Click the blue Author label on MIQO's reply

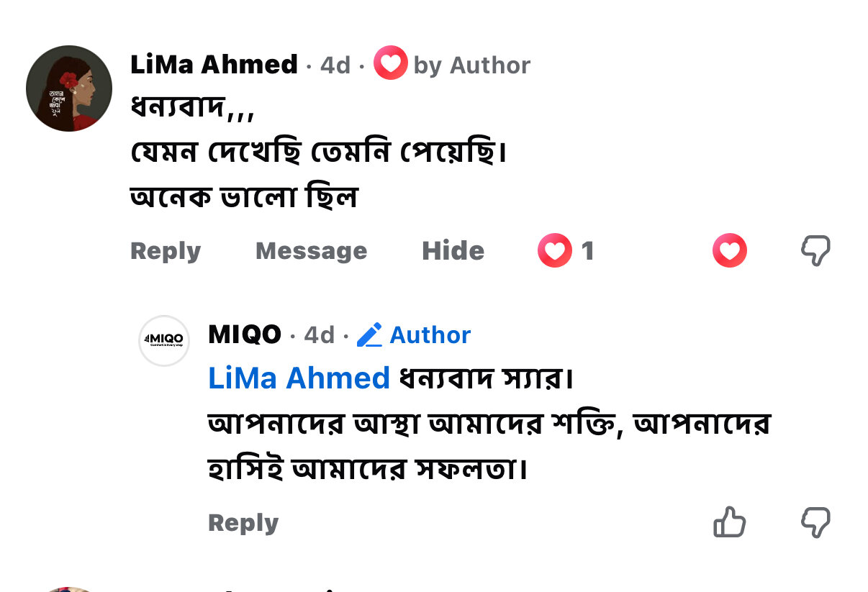coord(430,335)
